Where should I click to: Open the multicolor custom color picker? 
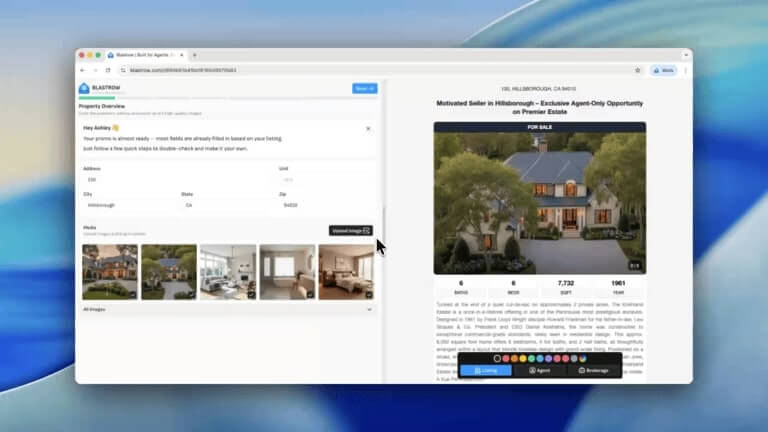click(582, 358)
